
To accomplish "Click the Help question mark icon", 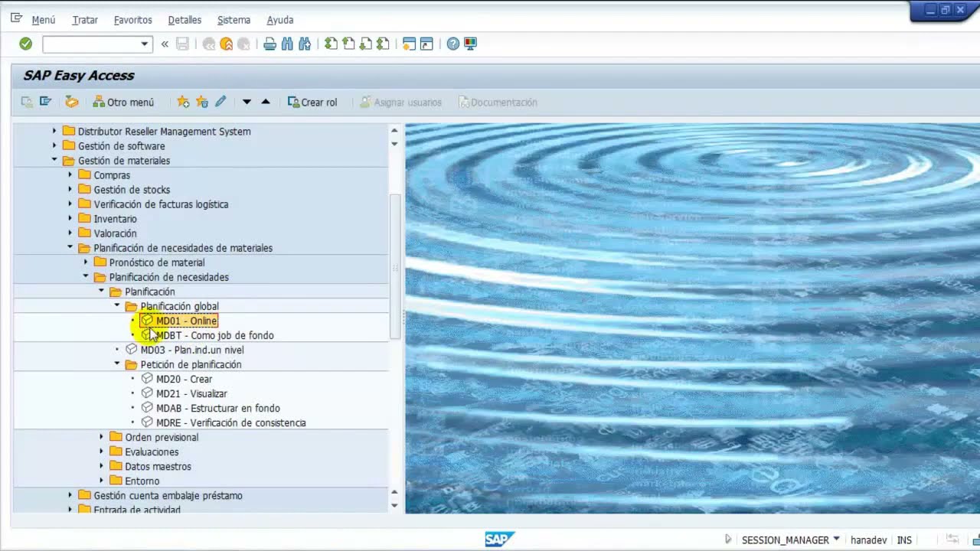I will click(453, 44).
